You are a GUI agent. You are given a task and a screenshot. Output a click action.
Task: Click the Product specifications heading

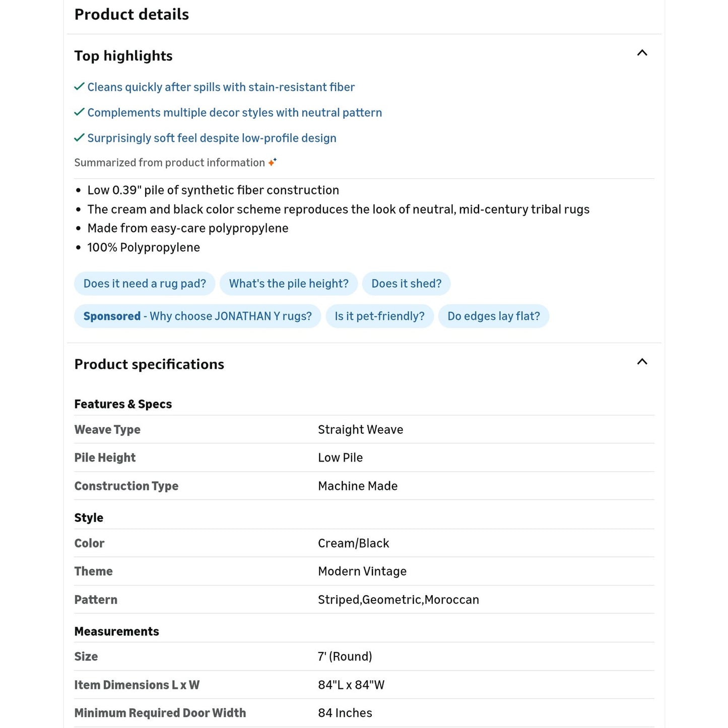[149, 364]
